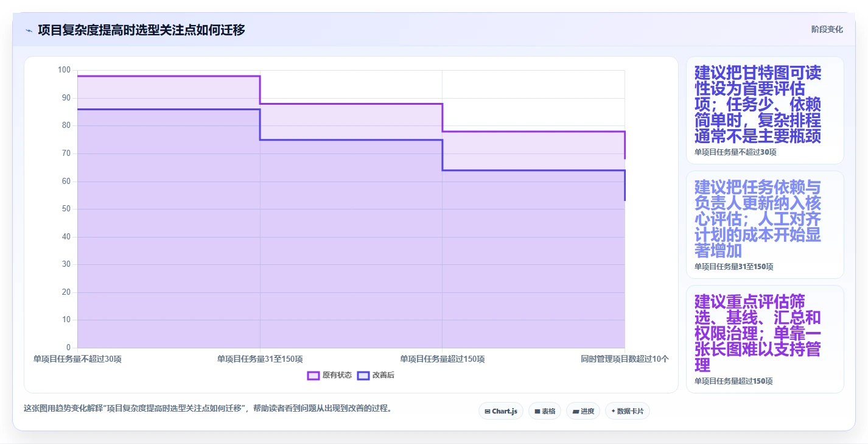Click the caption 单项目任务量不超过30项 under first card
Screen dimensions: 868x444
coord(735,152)
